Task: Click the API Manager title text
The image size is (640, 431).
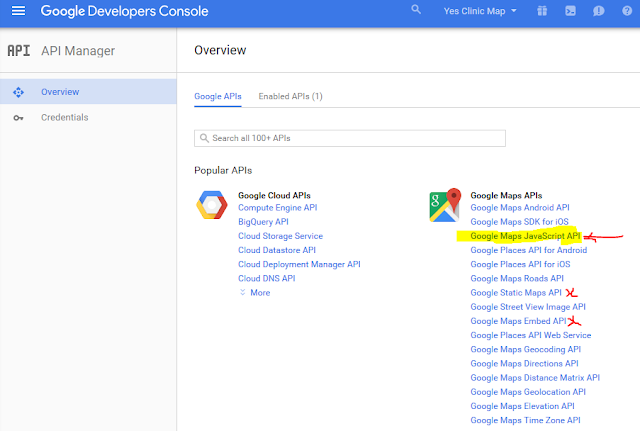Action: click(x=78, y=51)
